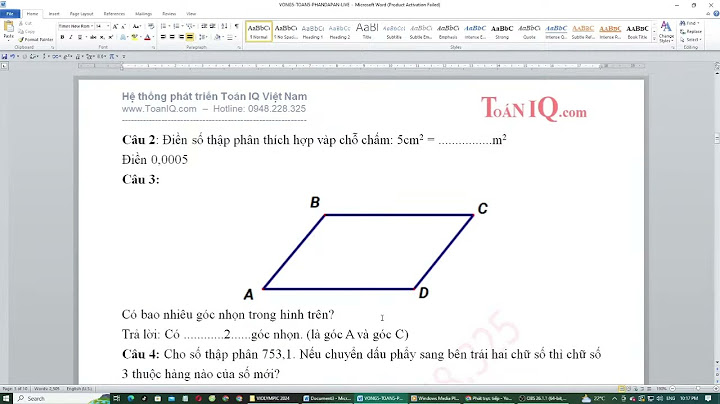Center the paragraph text
The height and width of the screenshot is (404, 720).
172,37
